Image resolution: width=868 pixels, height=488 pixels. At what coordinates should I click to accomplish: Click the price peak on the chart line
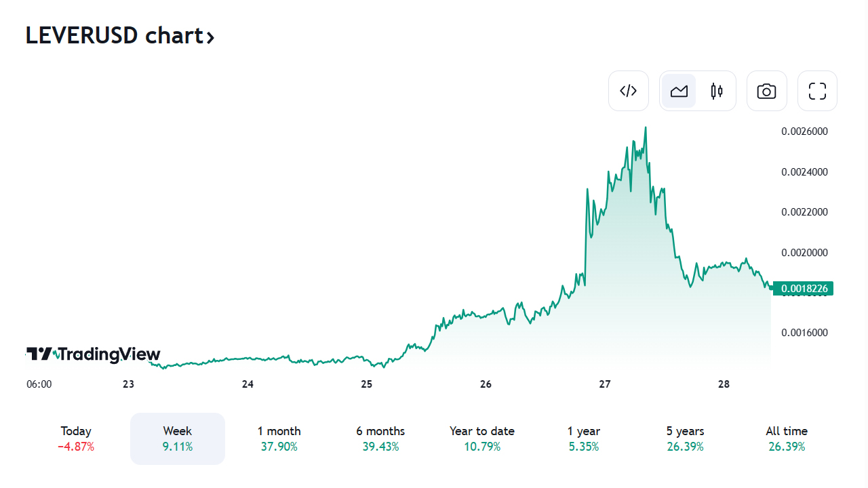pos(646,127)
